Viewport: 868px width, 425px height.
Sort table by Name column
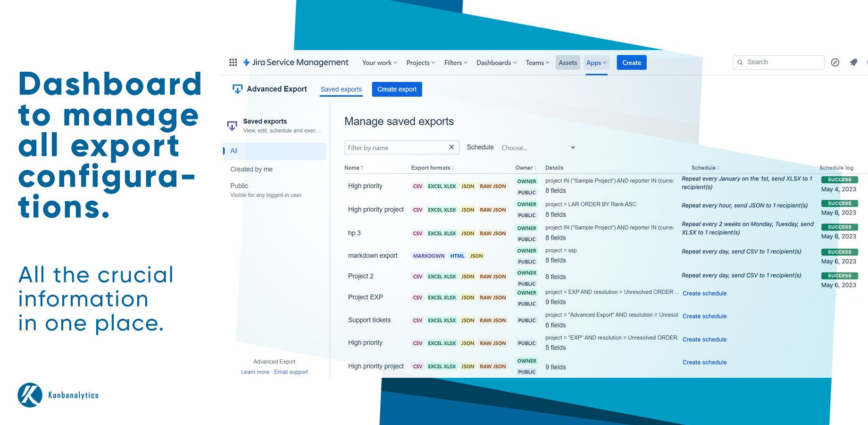click(354, 168)
